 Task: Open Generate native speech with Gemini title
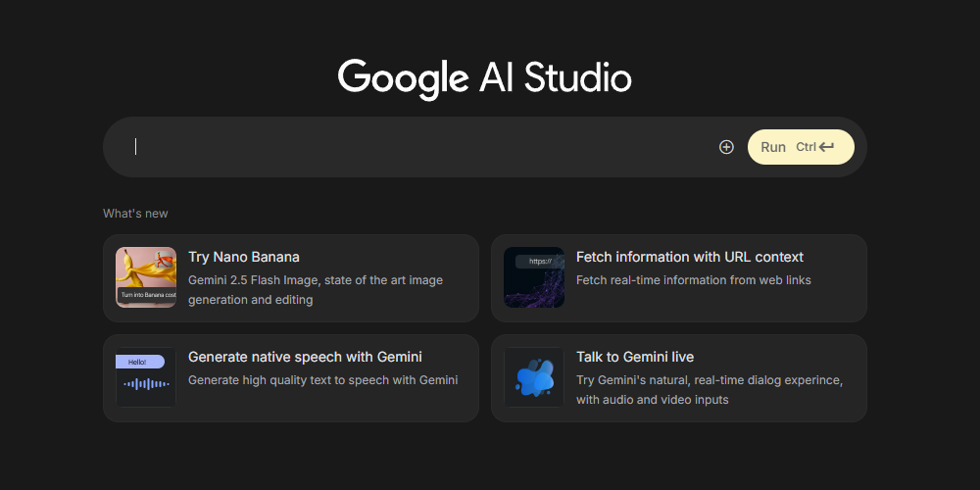[x=305, y=357]
